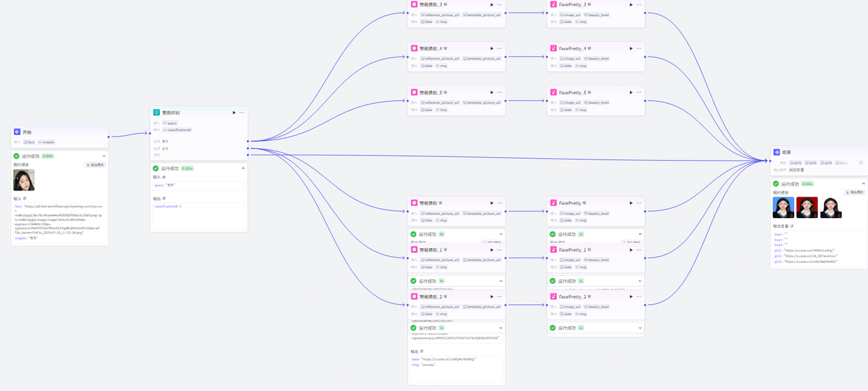Collapse the 结束 node run result panel

tap(863, 184)
